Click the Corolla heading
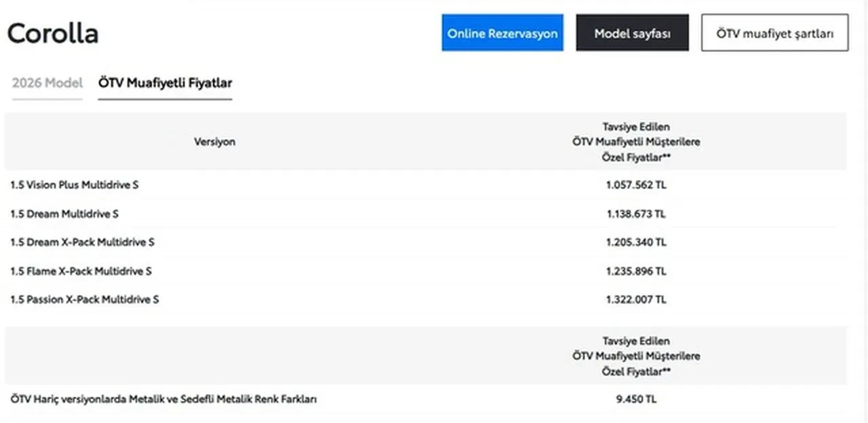The width and height of the screenshot is (868, 423). tap(53, 33)
